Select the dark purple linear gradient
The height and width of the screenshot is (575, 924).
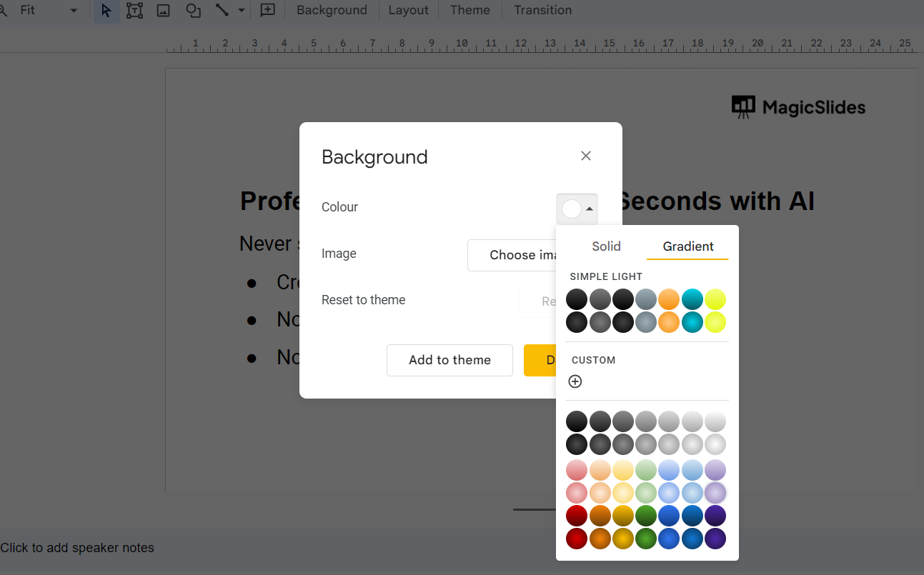pyautogui.click(x=715, y=516)
